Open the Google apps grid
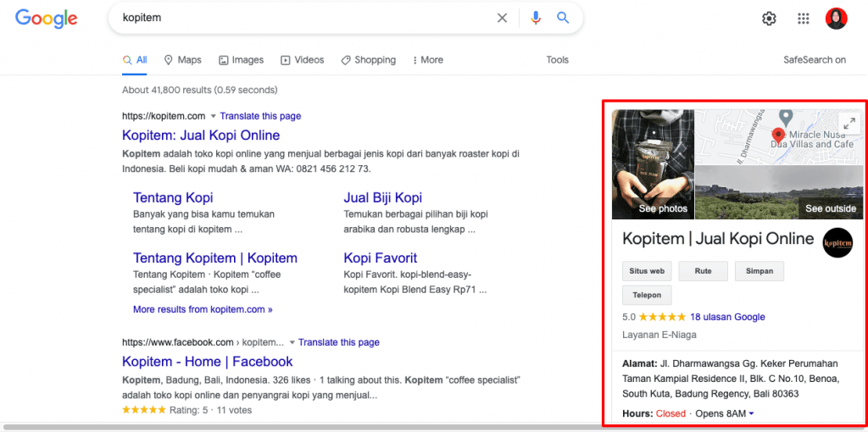868x432 pixels. tap(804, 19)
